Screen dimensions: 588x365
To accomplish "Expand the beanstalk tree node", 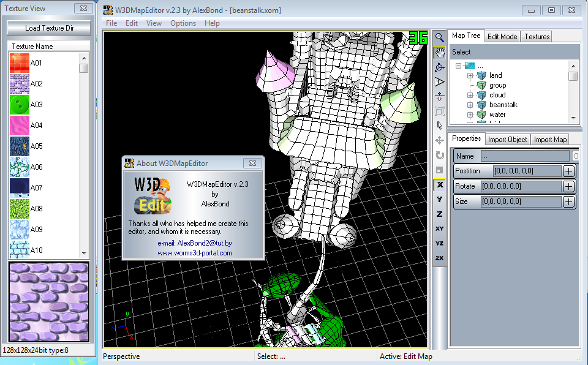I will click(470, 105).
